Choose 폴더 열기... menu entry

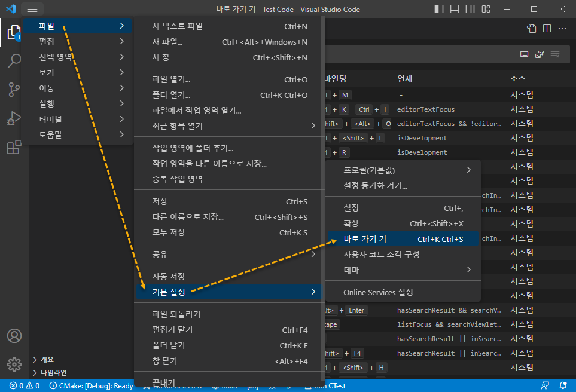click(x=229, y=95)
